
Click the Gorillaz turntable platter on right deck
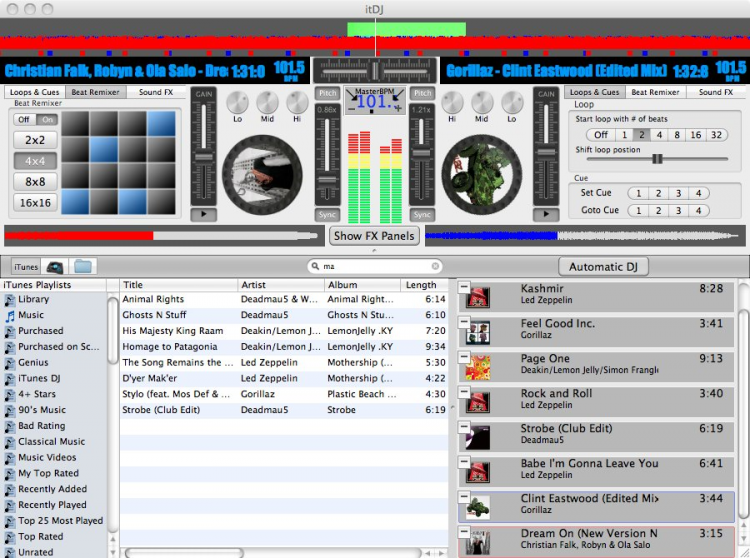[482, 175]
